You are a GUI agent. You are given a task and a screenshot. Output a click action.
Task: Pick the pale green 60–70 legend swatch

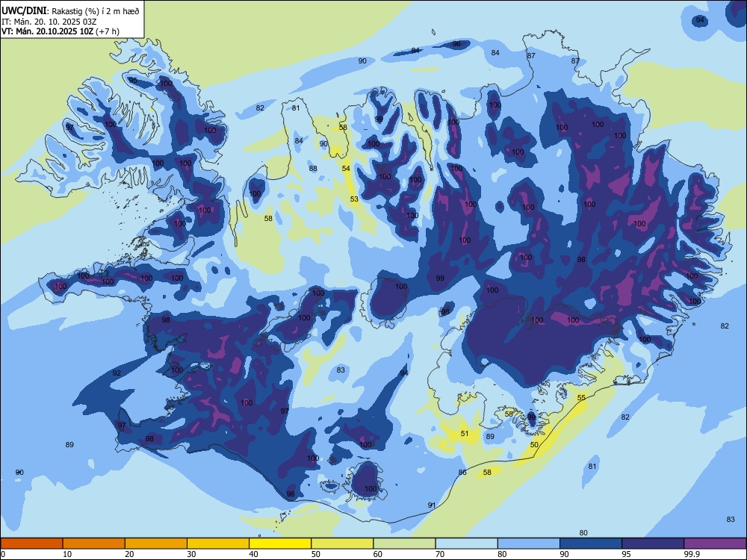tap(404, 544)
